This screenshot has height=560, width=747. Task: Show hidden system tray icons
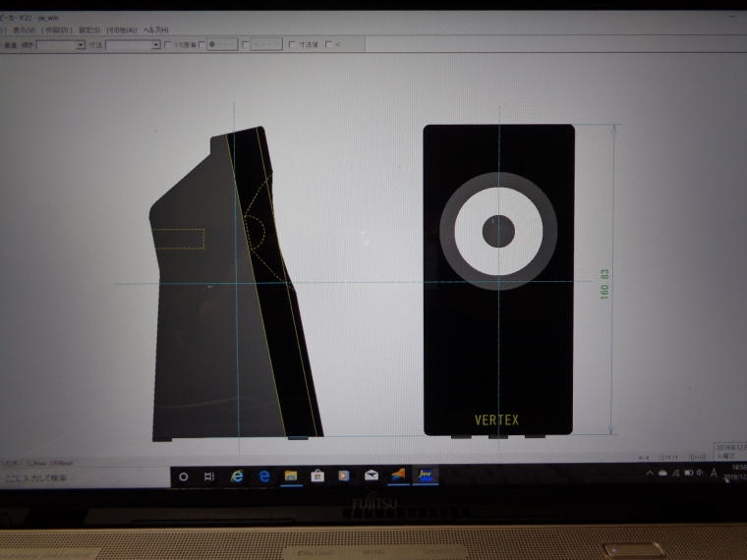point(650,474)
